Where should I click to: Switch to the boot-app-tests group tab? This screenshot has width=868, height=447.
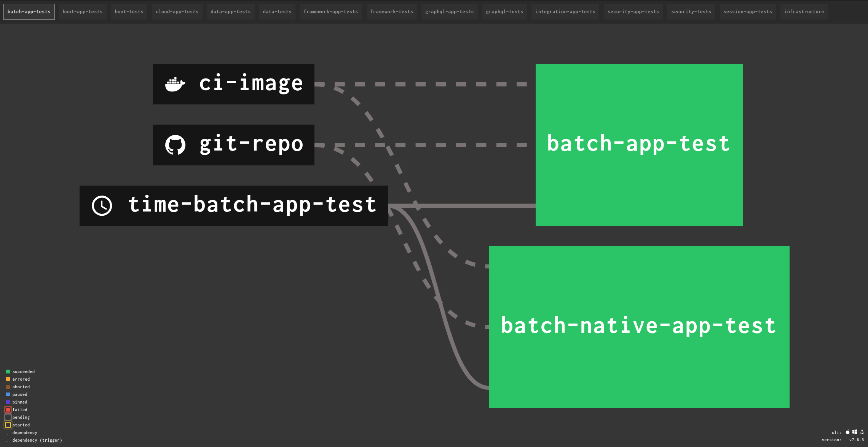pos(83,12)
